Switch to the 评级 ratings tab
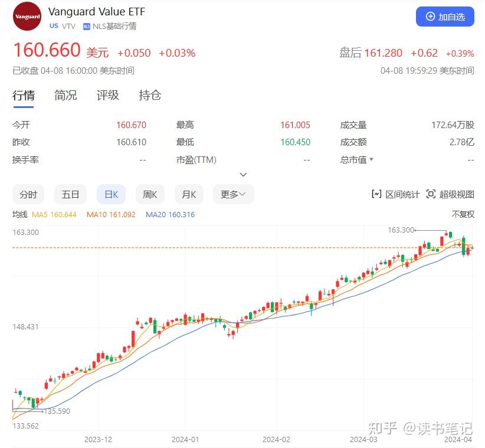The width and height of the screenshot is (485, 448). (x=107, y=95)
